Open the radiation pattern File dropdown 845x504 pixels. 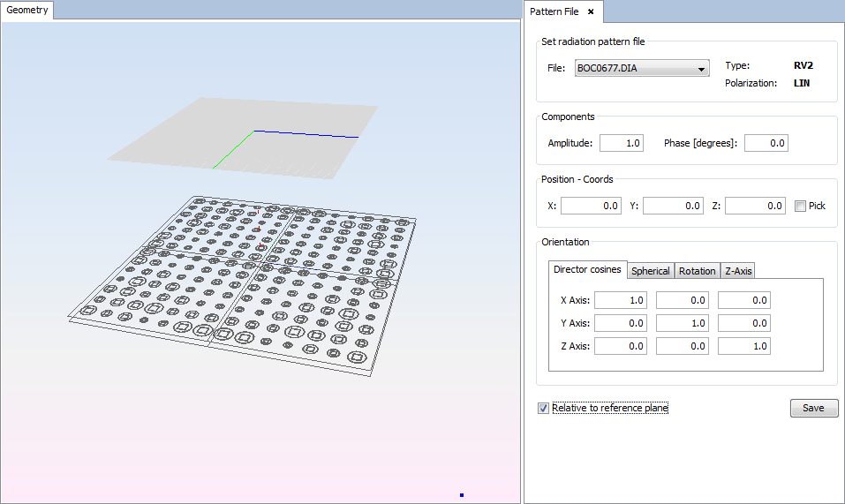701,69
